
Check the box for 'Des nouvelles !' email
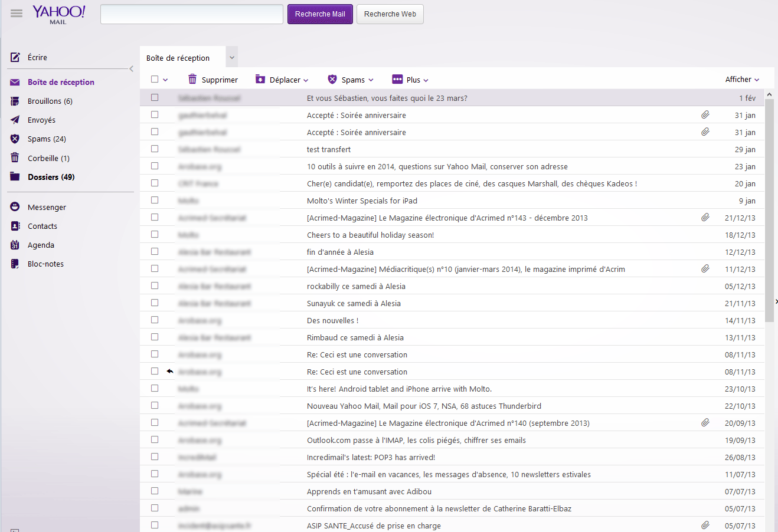155,320
